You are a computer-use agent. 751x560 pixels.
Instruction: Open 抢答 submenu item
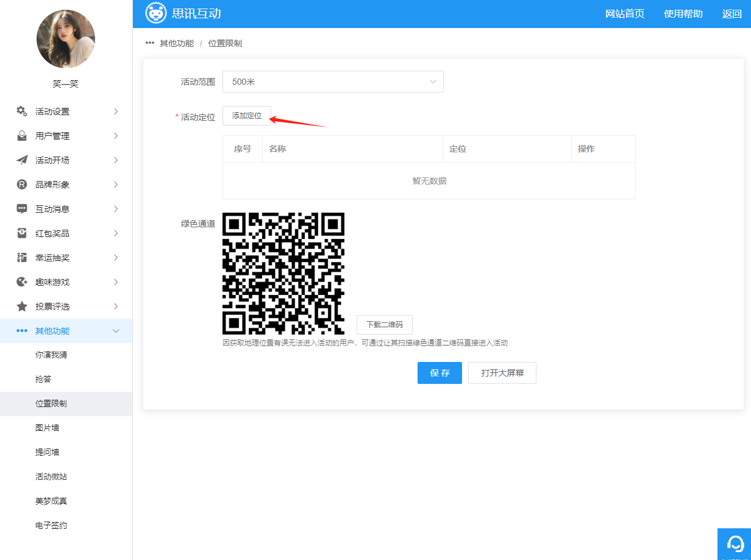66,379
